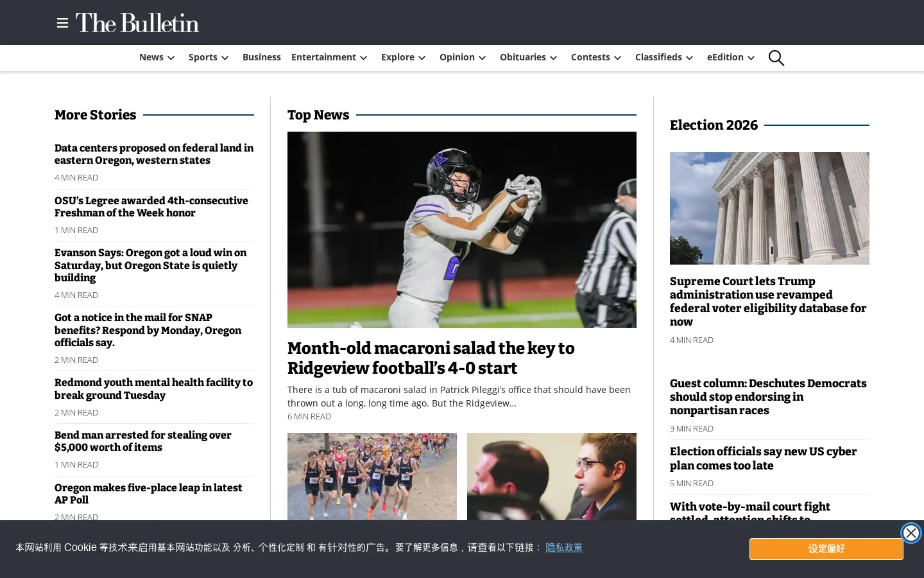The image size is (924, 578).
Task: Expand the Opinion dropdown chevron
Action: point(483,58)
